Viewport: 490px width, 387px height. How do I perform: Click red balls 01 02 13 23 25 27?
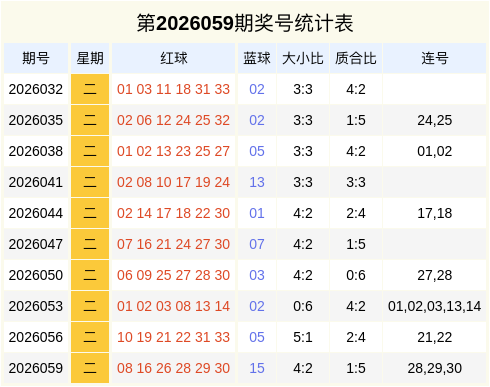coord(173,151)
